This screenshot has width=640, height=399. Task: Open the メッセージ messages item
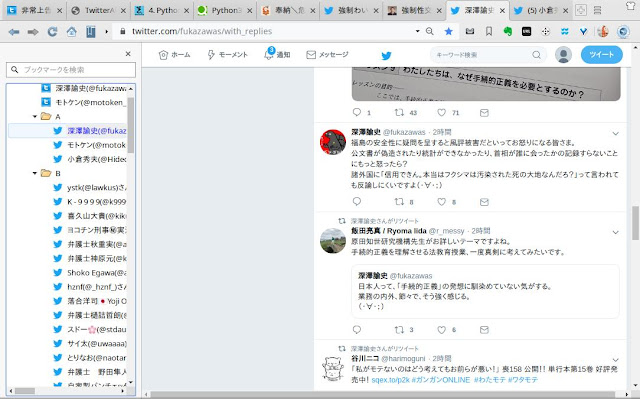pyautogui.click(x=327, y=55)
